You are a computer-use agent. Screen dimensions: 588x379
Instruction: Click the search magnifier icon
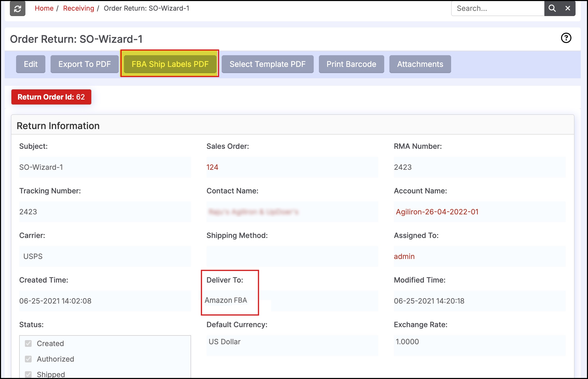[x=552, y=9]
